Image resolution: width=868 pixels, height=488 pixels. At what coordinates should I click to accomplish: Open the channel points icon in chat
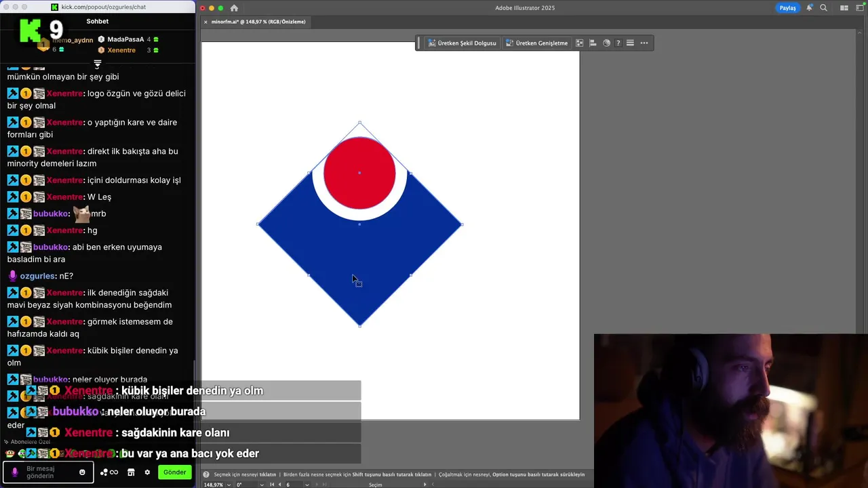109,472
